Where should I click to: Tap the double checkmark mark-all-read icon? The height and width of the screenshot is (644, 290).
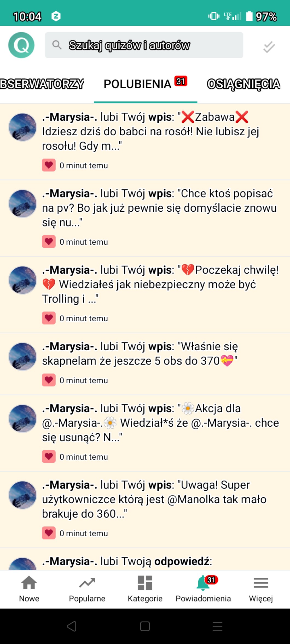click(x=269, y=47)
